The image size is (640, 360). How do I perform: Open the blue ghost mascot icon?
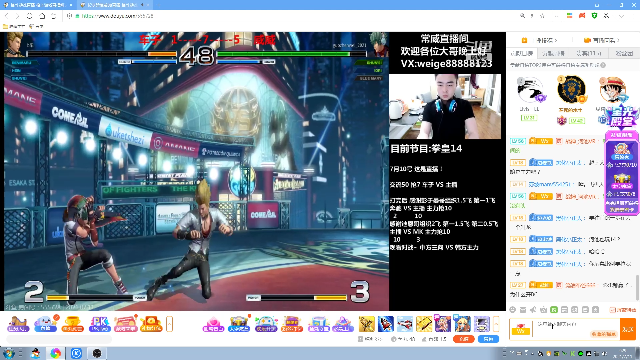[x=46, y=324]
